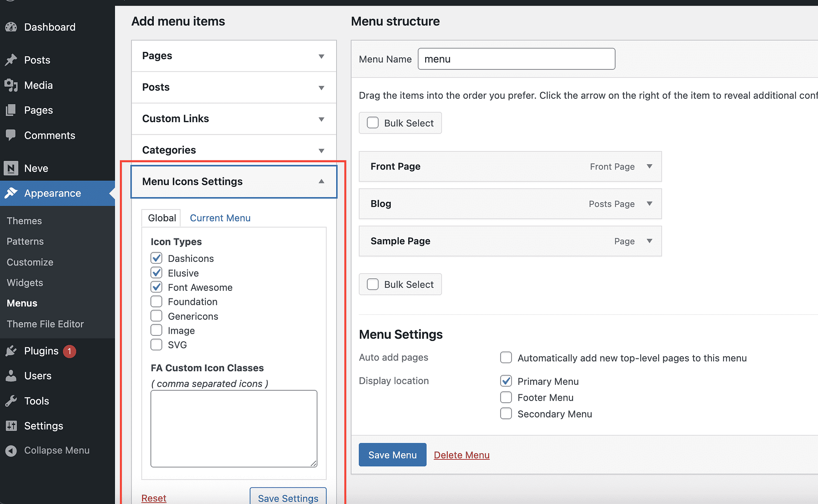Click the Delete Menu link
The width and height of the screenshot is (818, 504).
(x=461, y=455)
